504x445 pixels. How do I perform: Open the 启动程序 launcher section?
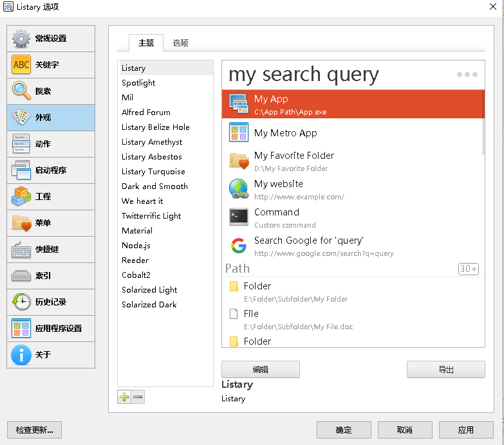coord(51,170)
